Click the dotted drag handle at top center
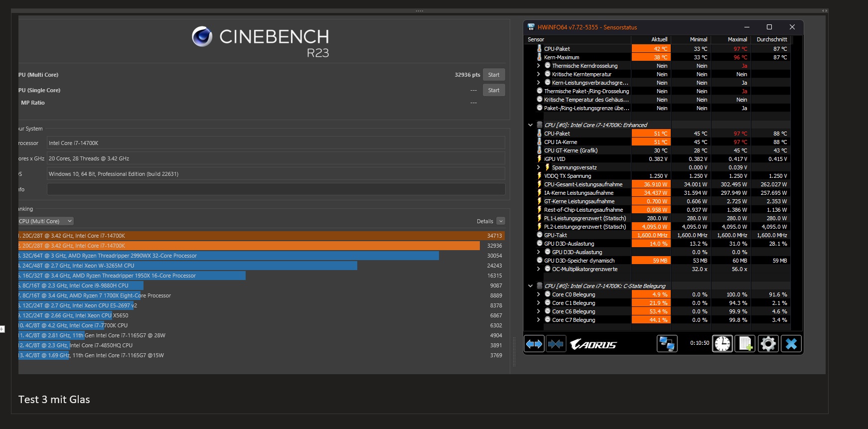 pyautogui.click(x=420, y=10)
